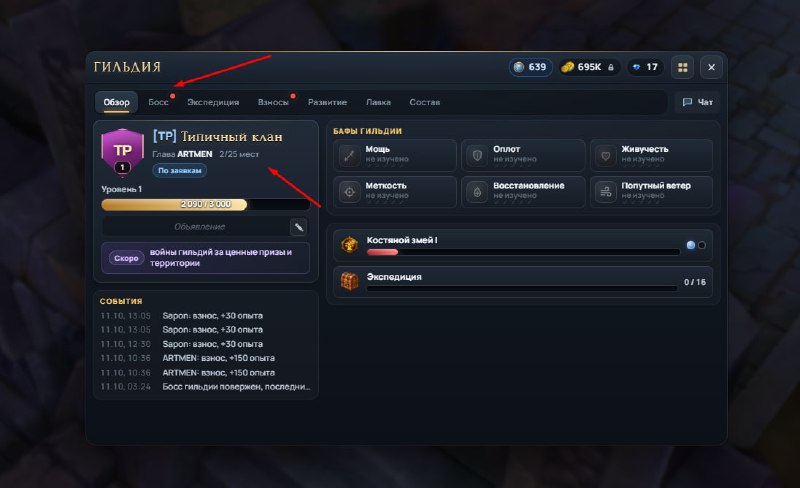The image size is (800, 488).
Task: Open the Развитие tab
Action: pyautogui.click(x=327, y=102)
